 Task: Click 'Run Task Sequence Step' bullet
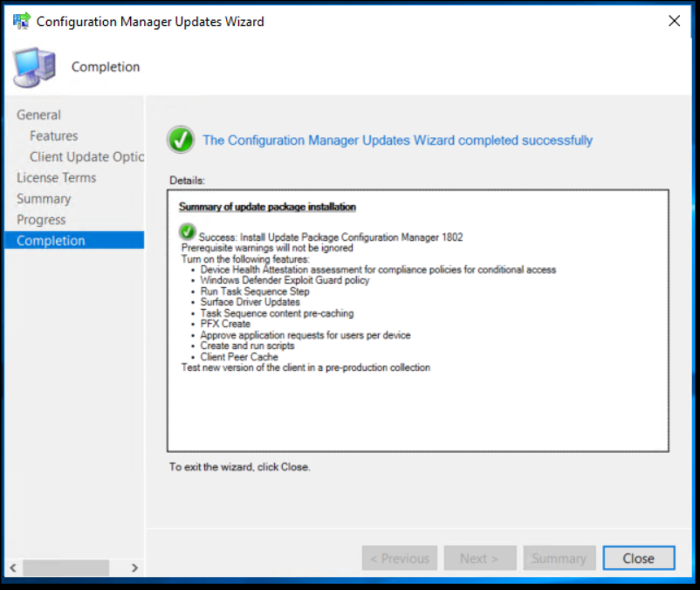[255, 292]
